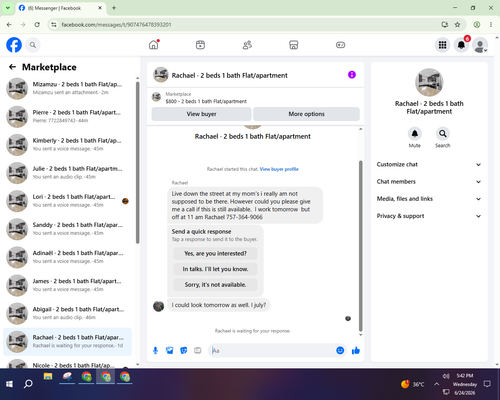The width and height of the screenshot is (500, 400).
Task: Open the emoji picker smiley
Action: coord(340,350)
